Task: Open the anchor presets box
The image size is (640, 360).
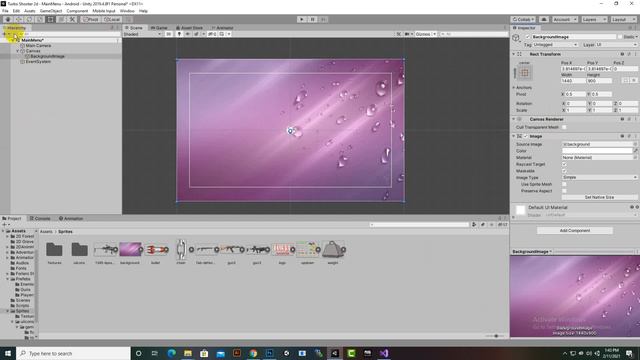Action: tap(525, 73)
